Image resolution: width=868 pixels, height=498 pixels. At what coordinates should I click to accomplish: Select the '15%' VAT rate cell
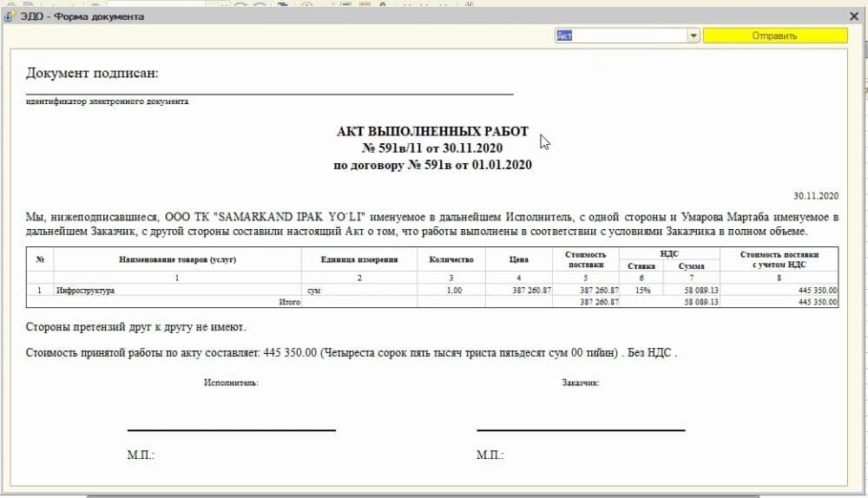(642, 290)
